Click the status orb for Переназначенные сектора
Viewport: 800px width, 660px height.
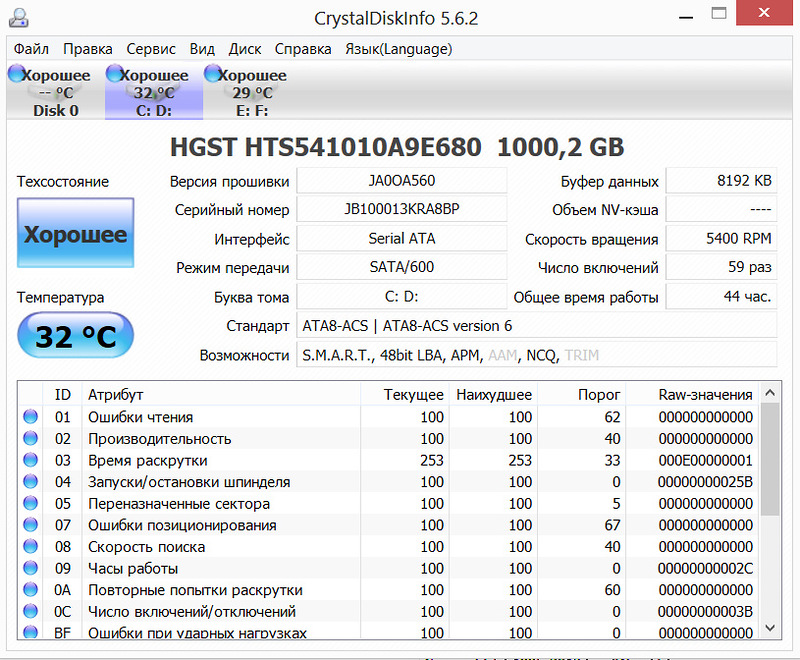(31, 503)
